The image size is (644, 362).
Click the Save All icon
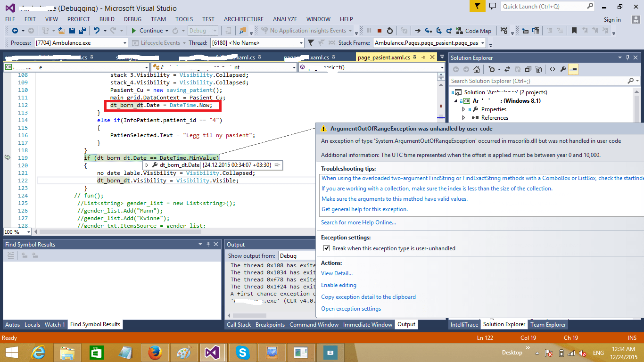click(82, 31)
